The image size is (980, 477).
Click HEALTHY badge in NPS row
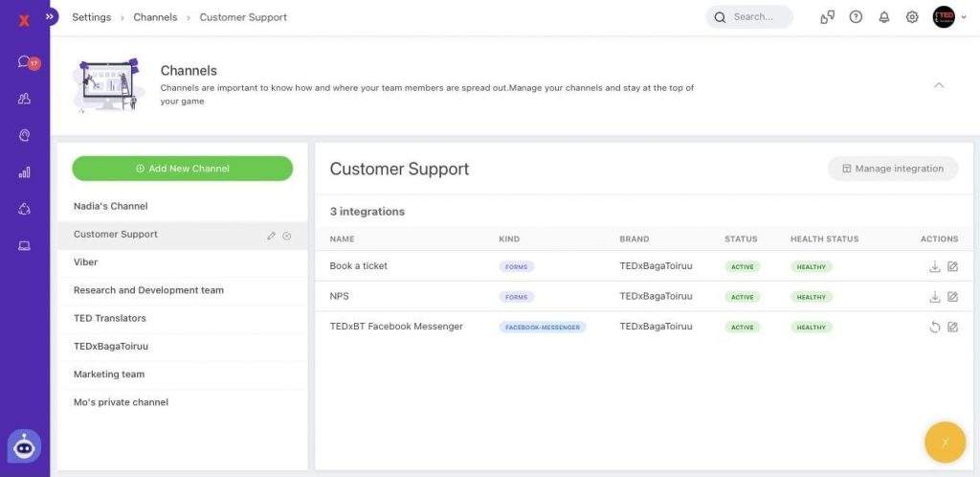(812, 297)
